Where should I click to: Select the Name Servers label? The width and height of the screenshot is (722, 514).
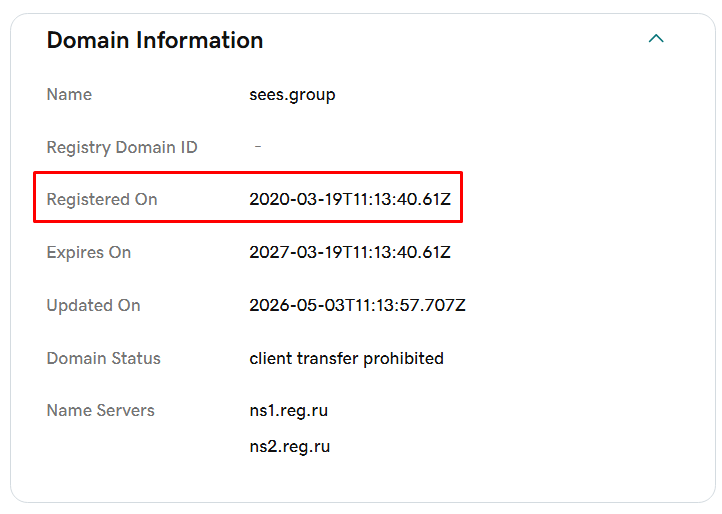tap(100, 410)
